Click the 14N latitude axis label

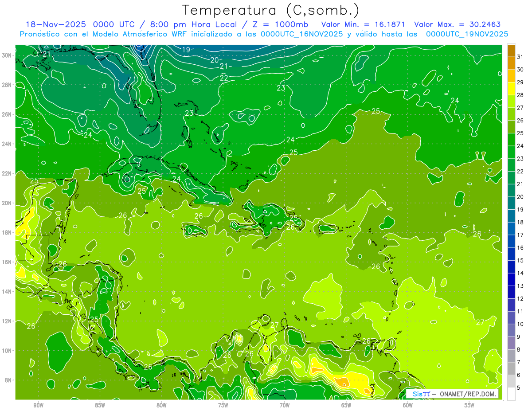tap(7, 292)
